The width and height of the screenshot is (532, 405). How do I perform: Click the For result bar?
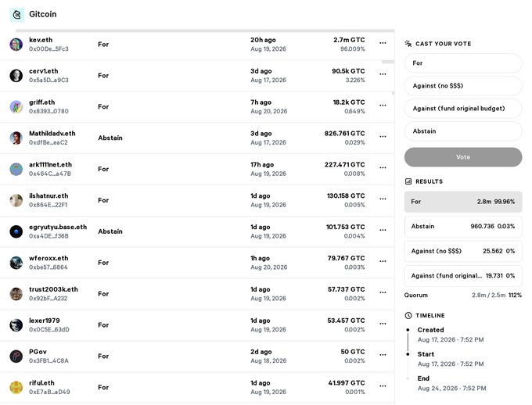[x=463, y=202]
